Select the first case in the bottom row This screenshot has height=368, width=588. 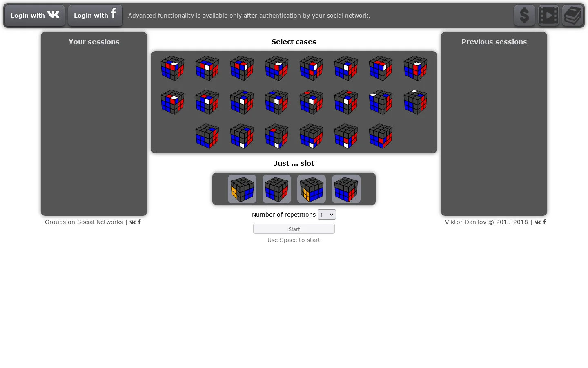207,136
